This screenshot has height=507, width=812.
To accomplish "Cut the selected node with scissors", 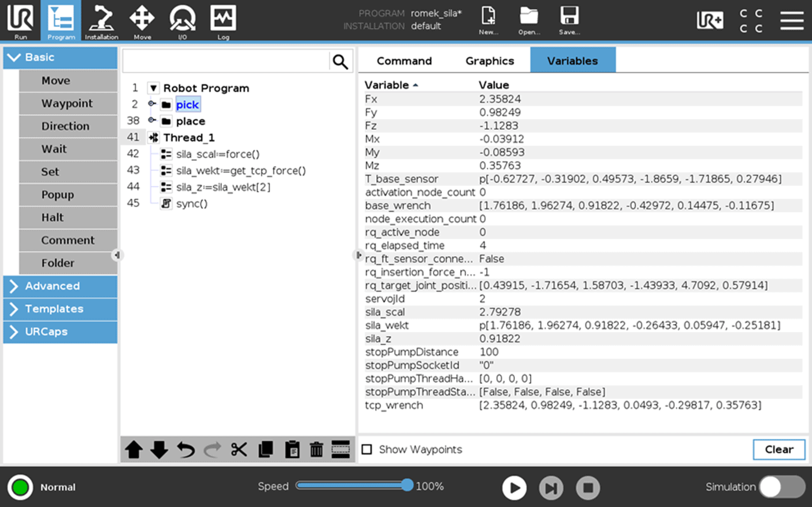I will tap(239, 449).
